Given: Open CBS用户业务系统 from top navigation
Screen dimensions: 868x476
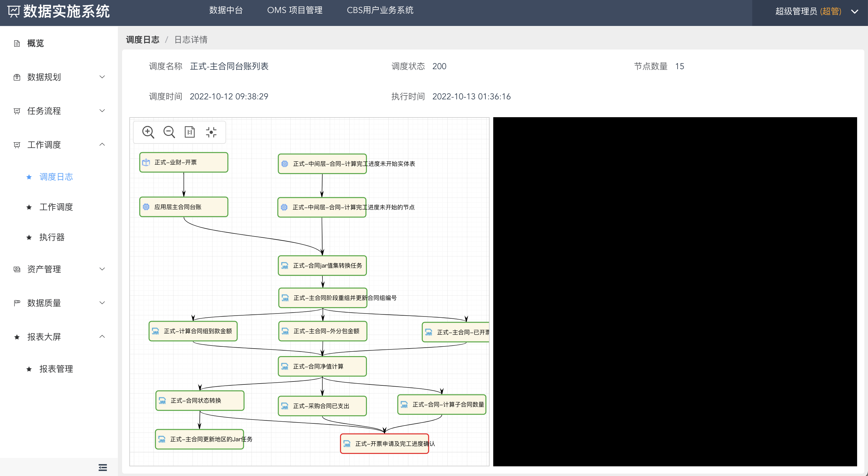Looking at the screenshot, I should (380, 11).
